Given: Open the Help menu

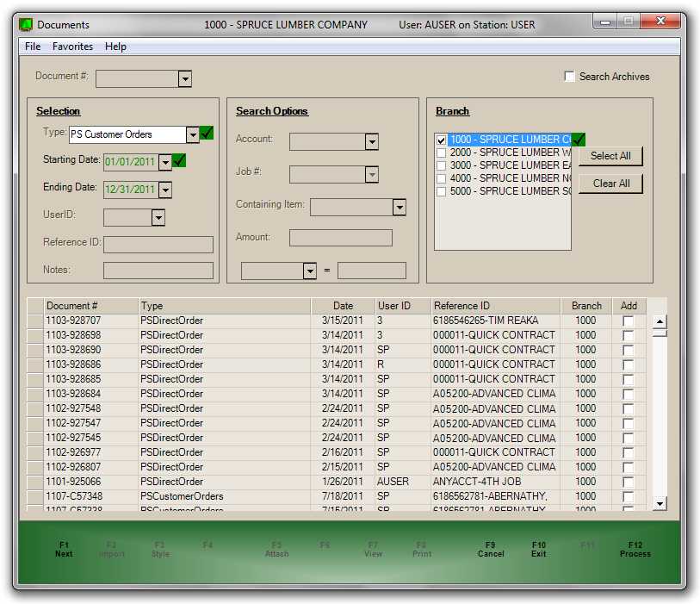Looking at the screenshot, I should click(115, 47).
